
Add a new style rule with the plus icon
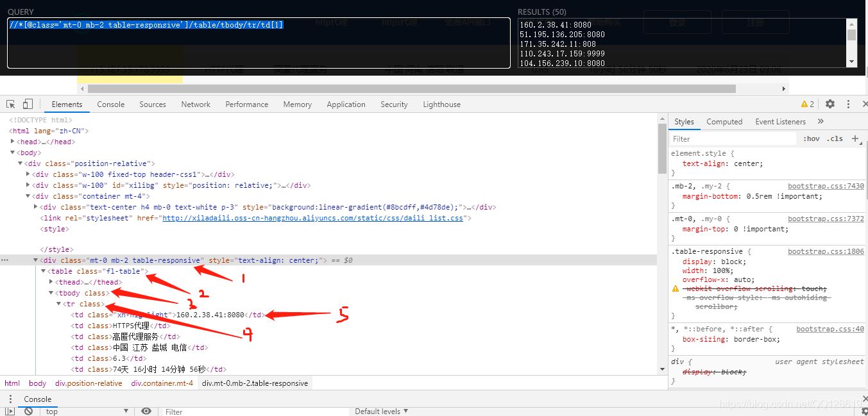pos(856,138)
